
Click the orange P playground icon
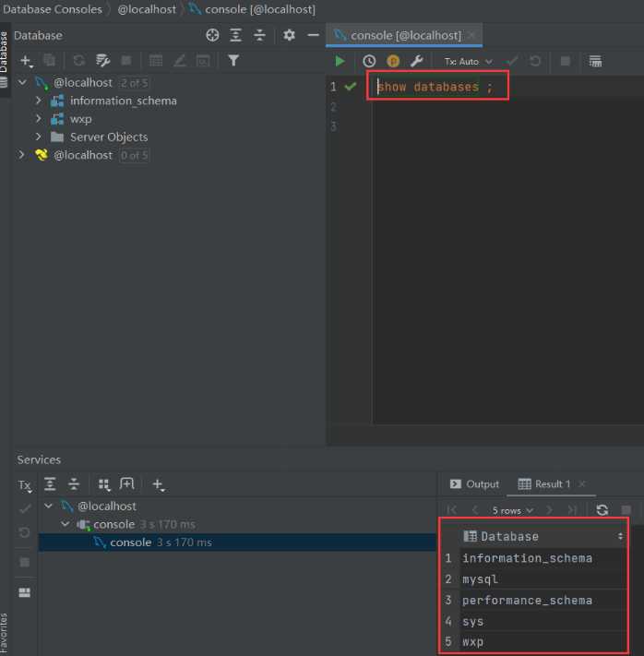coord(393,62)
